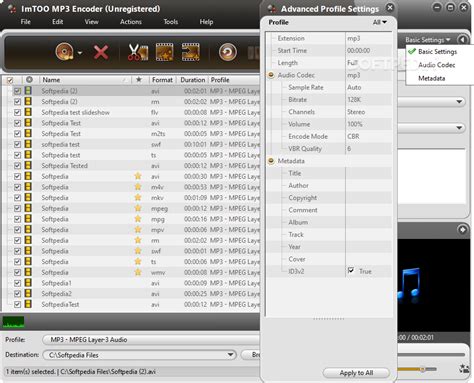Click the playback progress bar under preview
474x383 pixels.
pos(431,354)
